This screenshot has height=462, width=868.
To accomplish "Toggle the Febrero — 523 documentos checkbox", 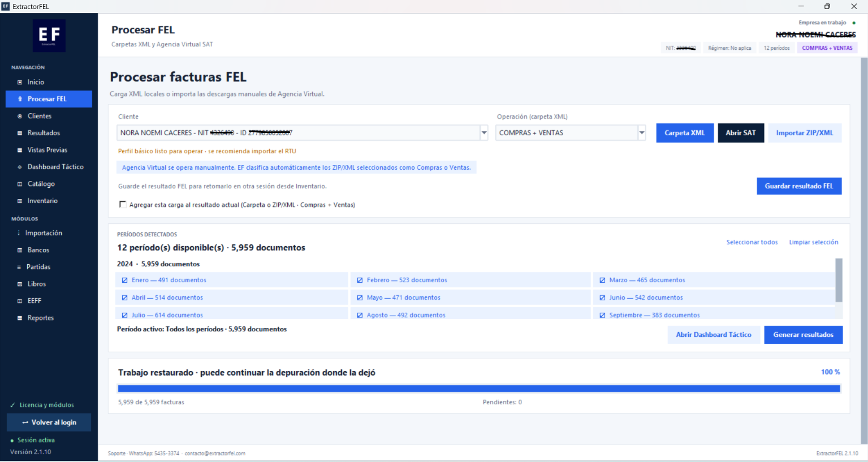I will (x=360, y=280).
